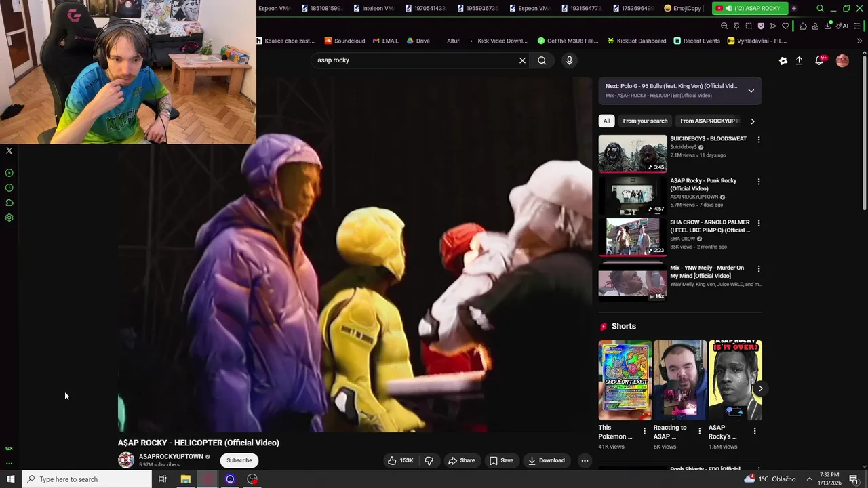Open the Soundcloud bookmark
Image resolution: width=868 pixels, height=488 pixels.
pos(344,41)
